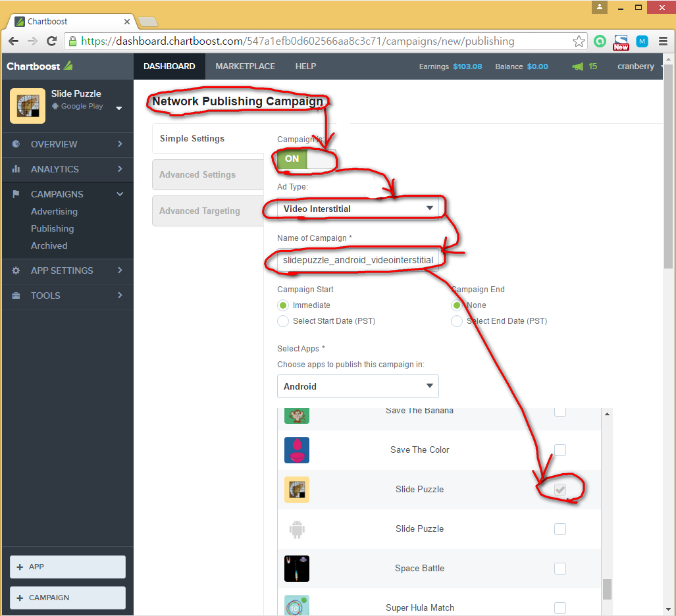
Task: Open Chrome hamburger menu
Action: [663, 41]
